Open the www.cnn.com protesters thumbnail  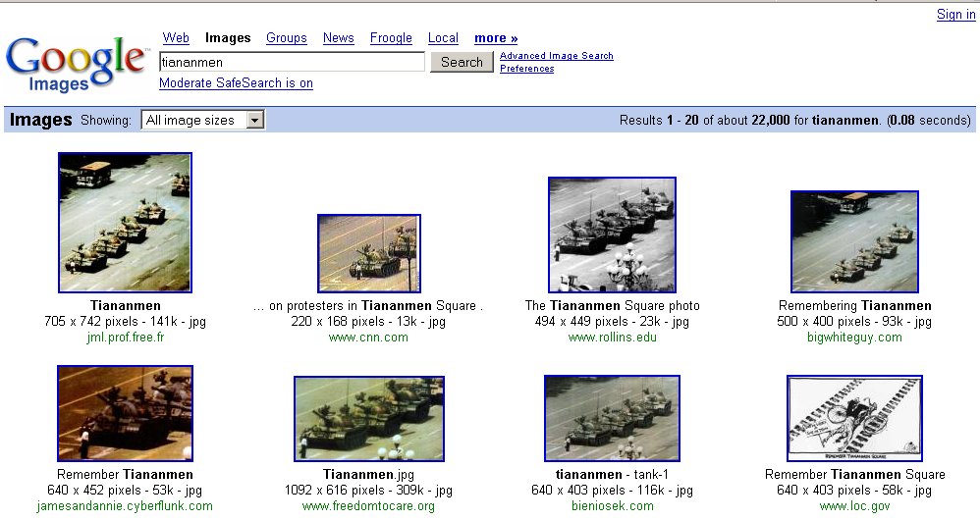(369, 253)
